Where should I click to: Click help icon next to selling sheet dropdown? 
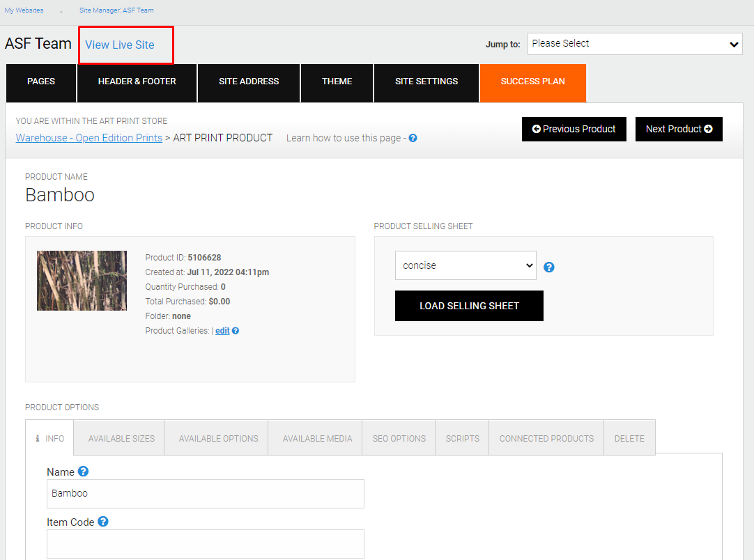(x=548, y=267)
